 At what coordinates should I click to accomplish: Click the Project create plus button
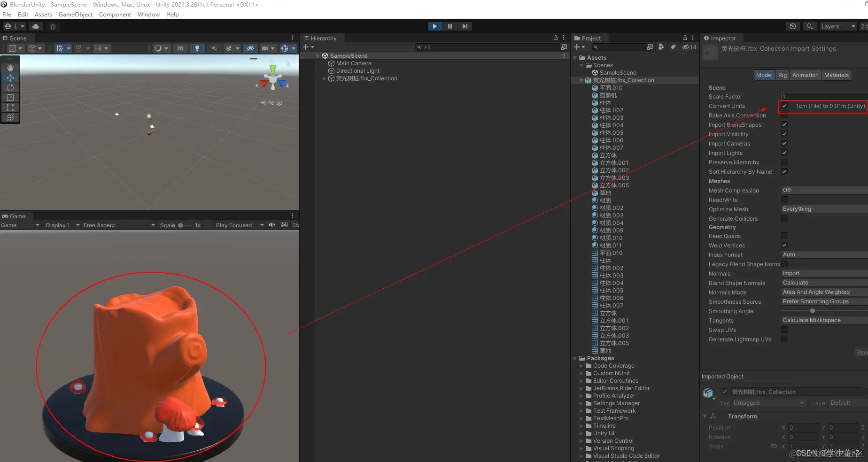(x=580, y=47)
